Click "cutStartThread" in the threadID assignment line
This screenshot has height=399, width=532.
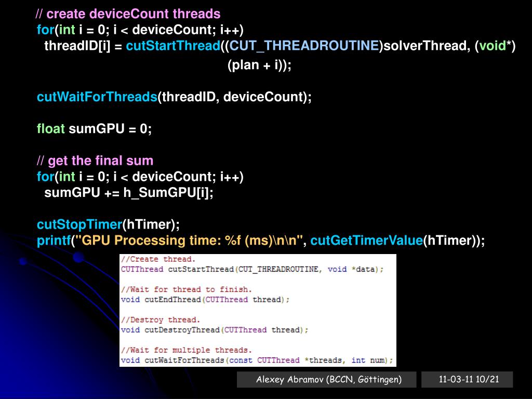tap(174, 46)
